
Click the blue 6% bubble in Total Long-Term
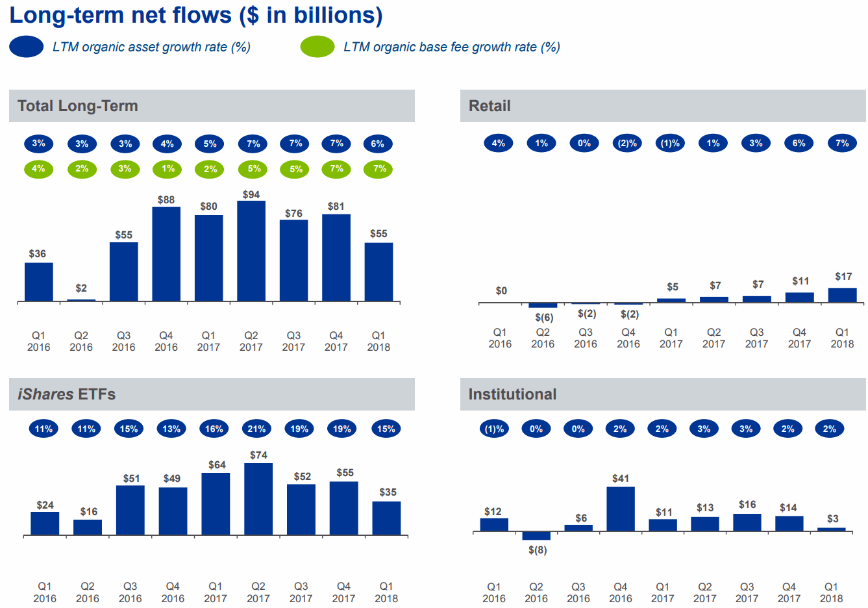tap(378, 144)
